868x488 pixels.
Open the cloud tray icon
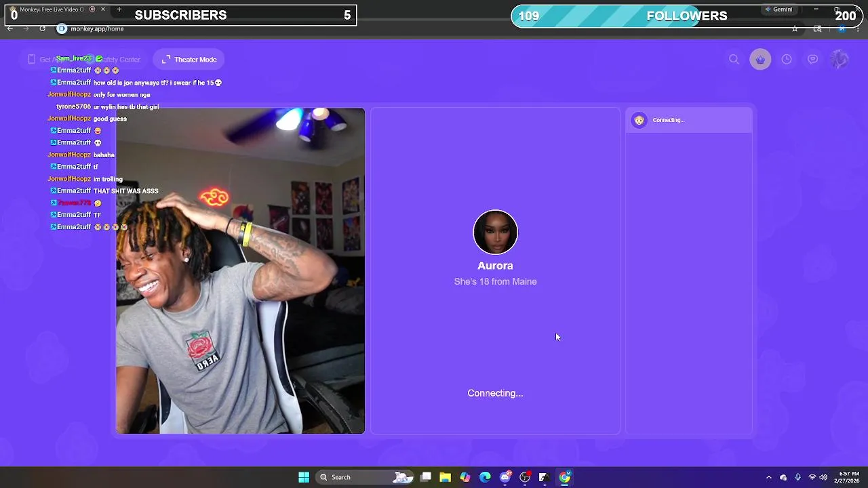coord(783,477)
